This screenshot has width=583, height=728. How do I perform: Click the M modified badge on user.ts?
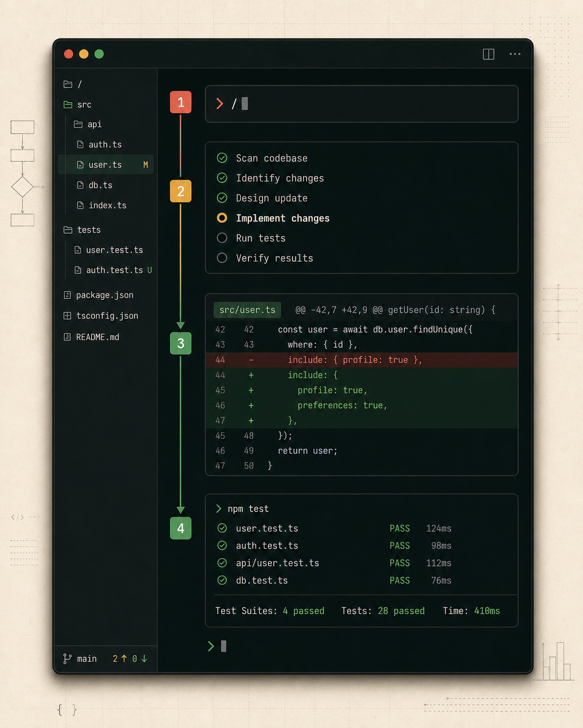tap(145, 165)
